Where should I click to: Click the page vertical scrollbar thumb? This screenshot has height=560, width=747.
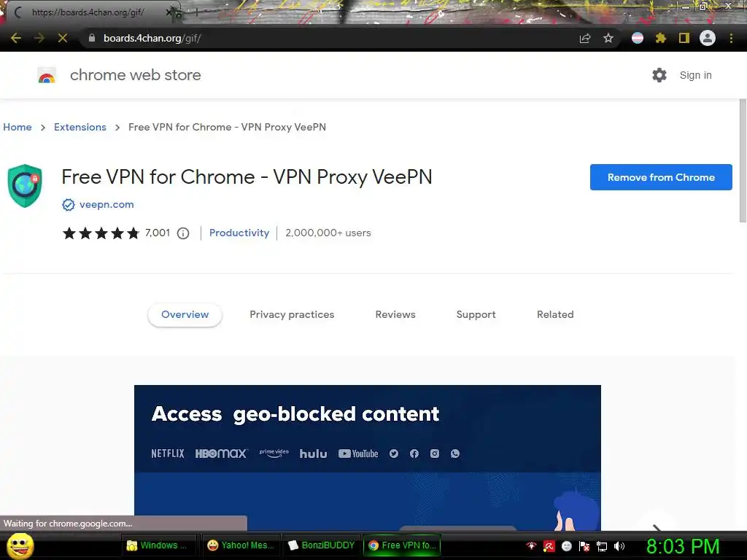(x=743, y=160)
